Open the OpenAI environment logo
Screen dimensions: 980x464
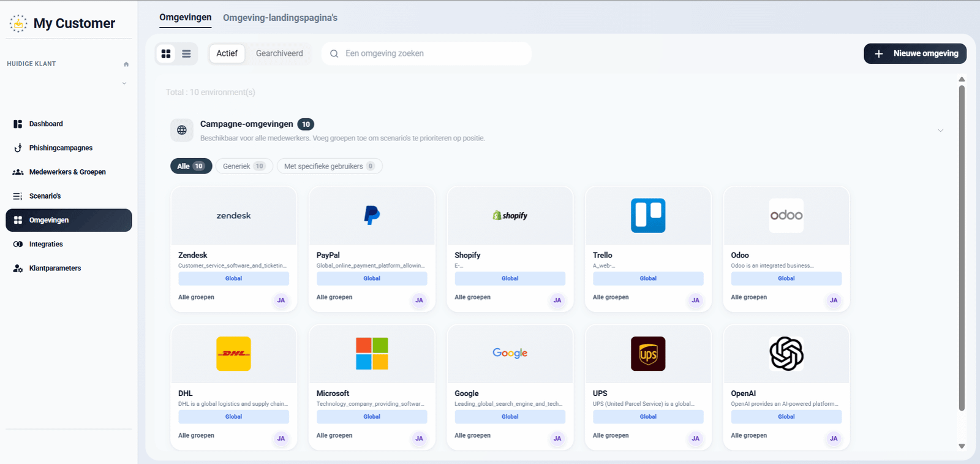pos(786,354)
